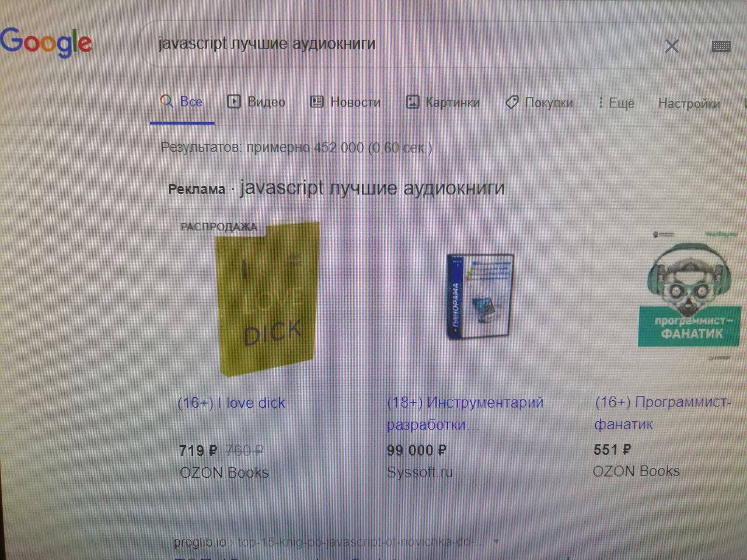Expand the proglib.io result options arrow
The image size is (747, 560).
click(497, 541)
